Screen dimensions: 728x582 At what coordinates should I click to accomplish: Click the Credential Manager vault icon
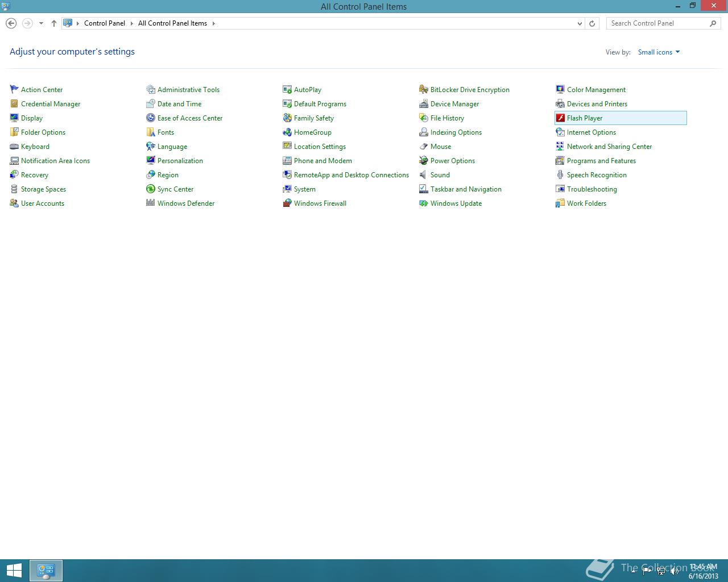click(14, 103)
